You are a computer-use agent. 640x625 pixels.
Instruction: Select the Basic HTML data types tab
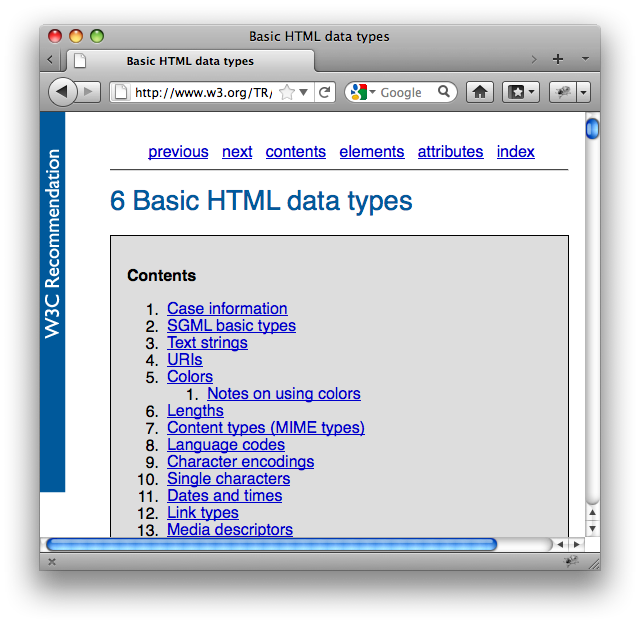pos(190,61)
